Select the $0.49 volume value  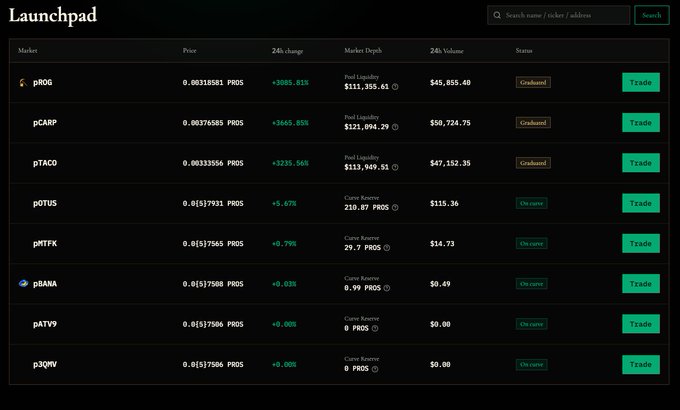(x=440, y=284)
